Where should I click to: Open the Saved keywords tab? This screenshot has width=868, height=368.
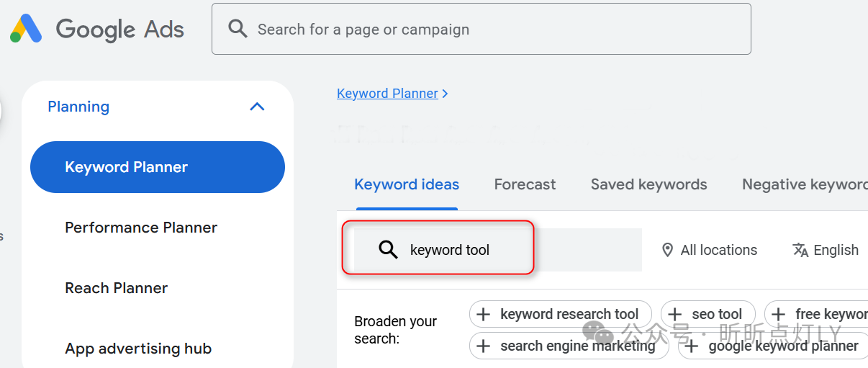click(648, 184)
